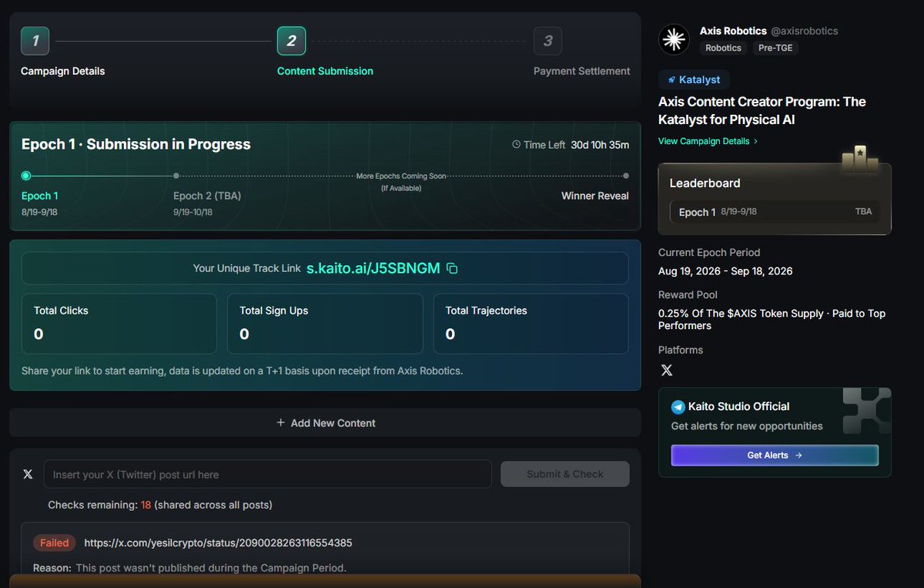Click the Robotics tag
Image resolution: width=924 pixels, height=588 pixels.
(x=724, y=48)
